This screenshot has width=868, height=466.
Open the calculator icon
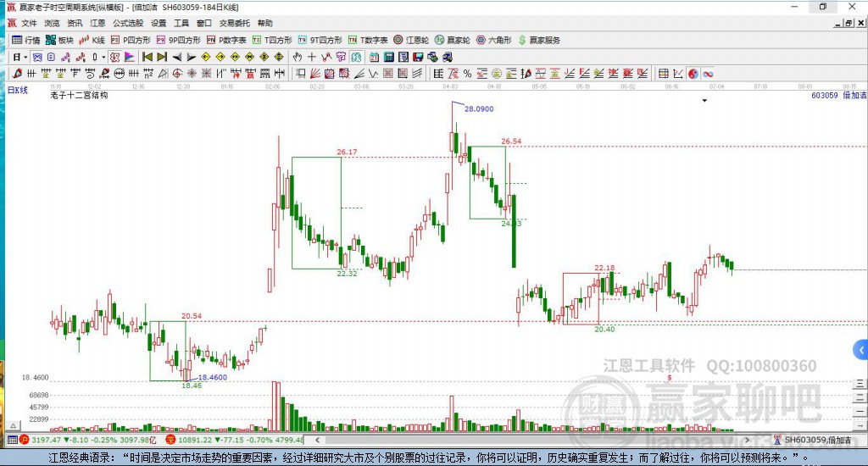(388, 57)
